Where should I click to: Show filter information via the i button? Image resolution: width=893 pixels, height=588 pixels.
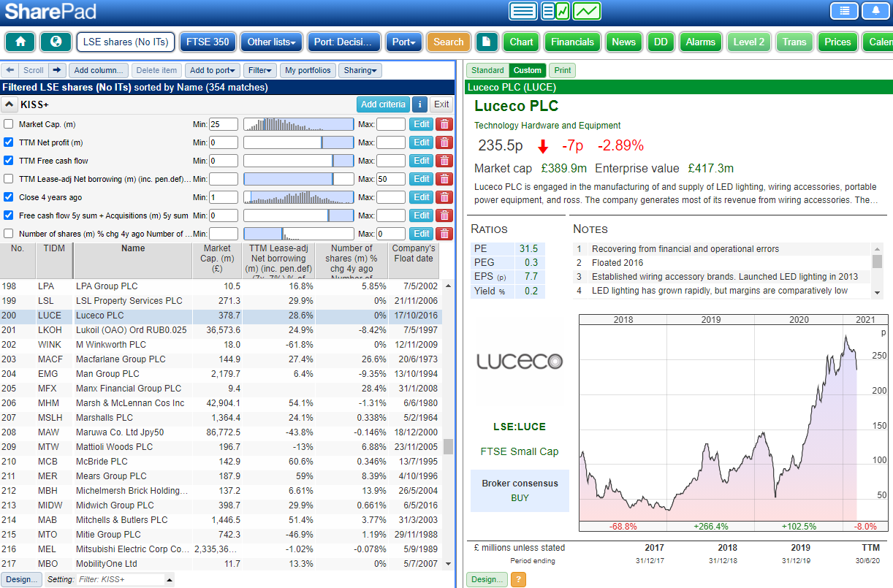pos(420,104)
